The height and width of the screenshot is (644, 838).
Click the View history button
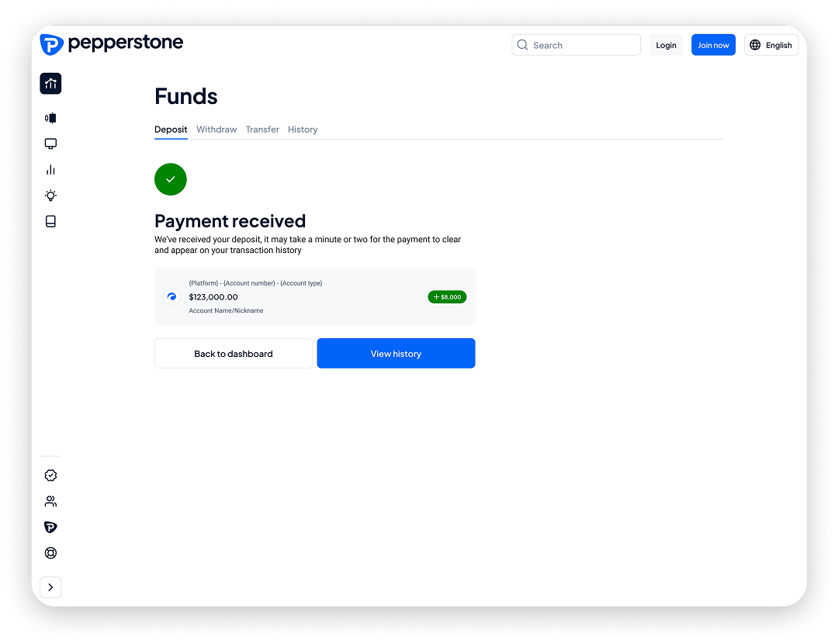396,353
